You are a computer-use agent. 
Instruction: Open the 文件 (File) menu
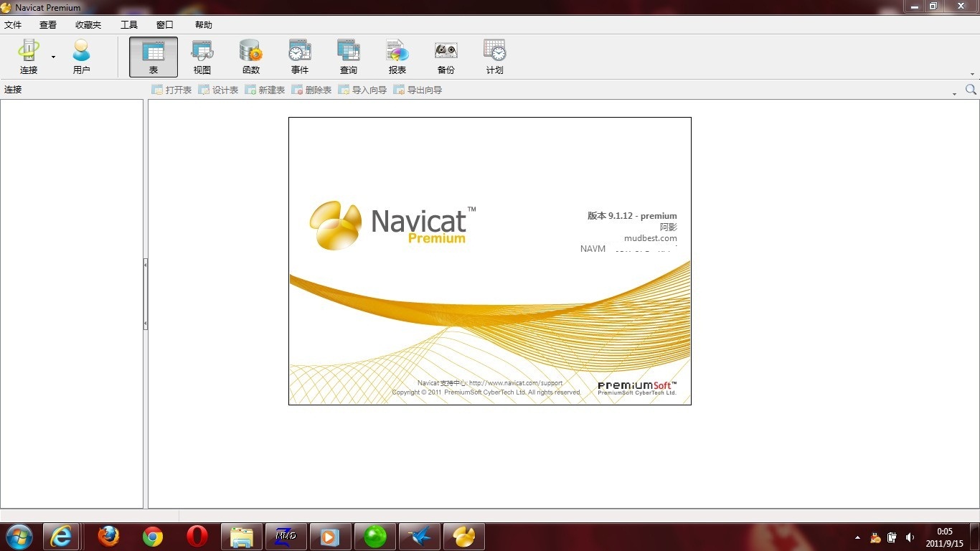click(13, 25)
